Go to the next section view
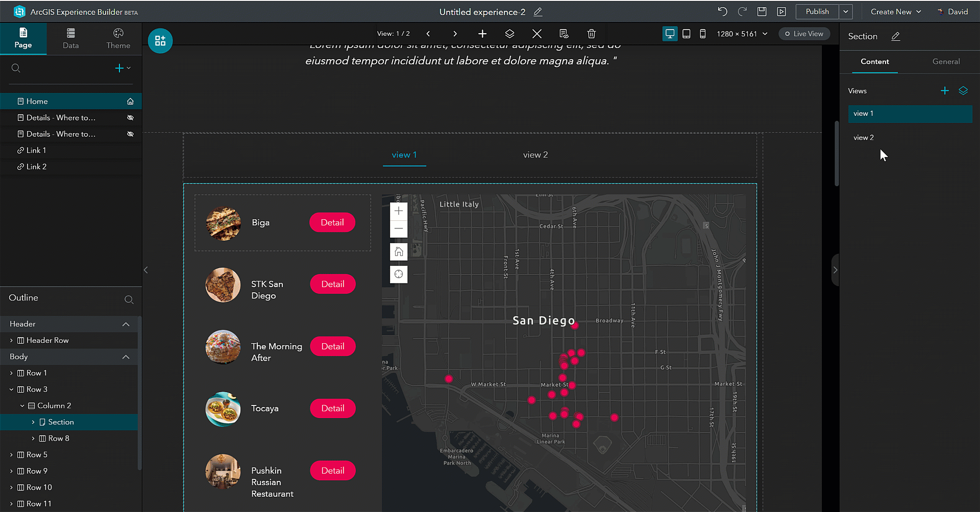Viewport: 980px width, 512px height. [x=455, y=34]
